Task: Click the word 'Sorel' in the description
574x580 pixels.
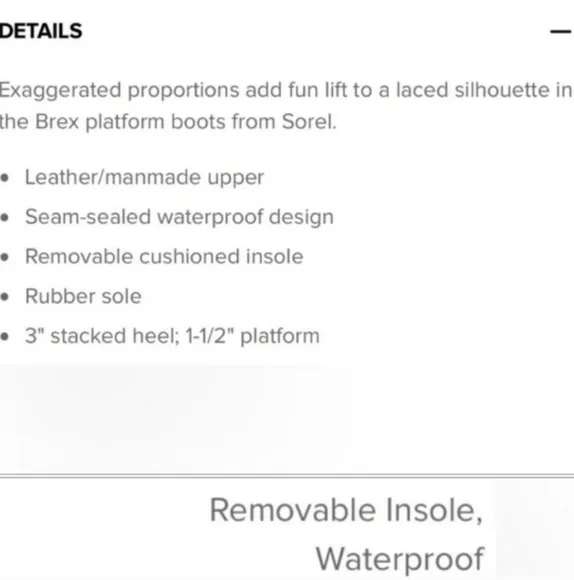Action: (x=309, y=122)
